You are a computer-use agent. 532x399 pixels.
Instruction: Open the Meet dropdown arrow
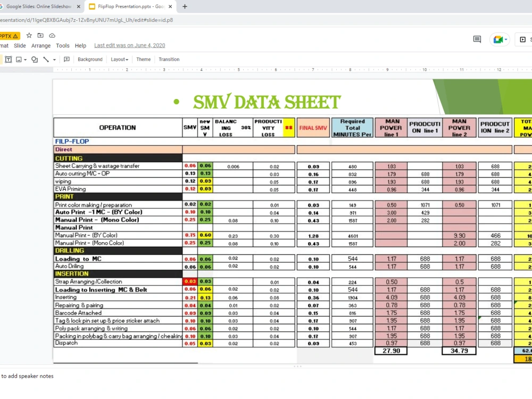506,40
